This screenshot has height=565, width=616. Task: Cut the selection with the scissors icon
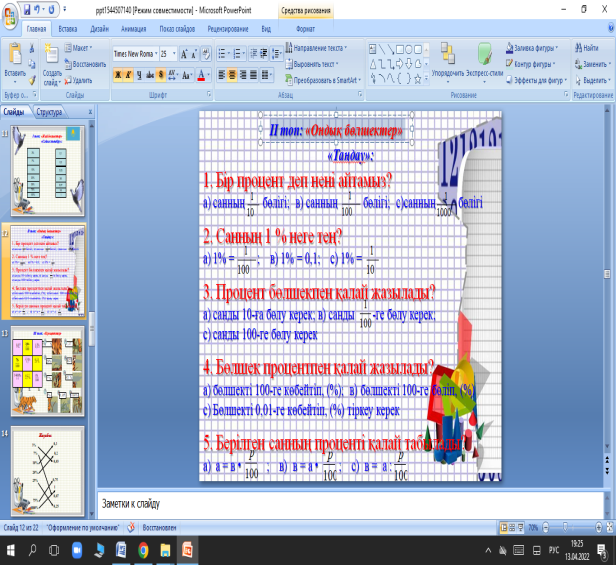click(x=32, y=48)
